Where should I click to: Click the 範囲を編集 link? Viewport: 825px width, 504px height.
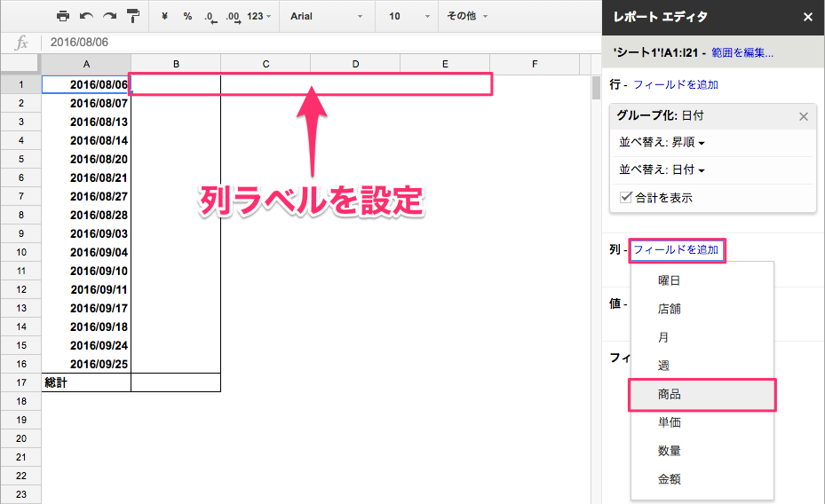click(x=742, y=52)
